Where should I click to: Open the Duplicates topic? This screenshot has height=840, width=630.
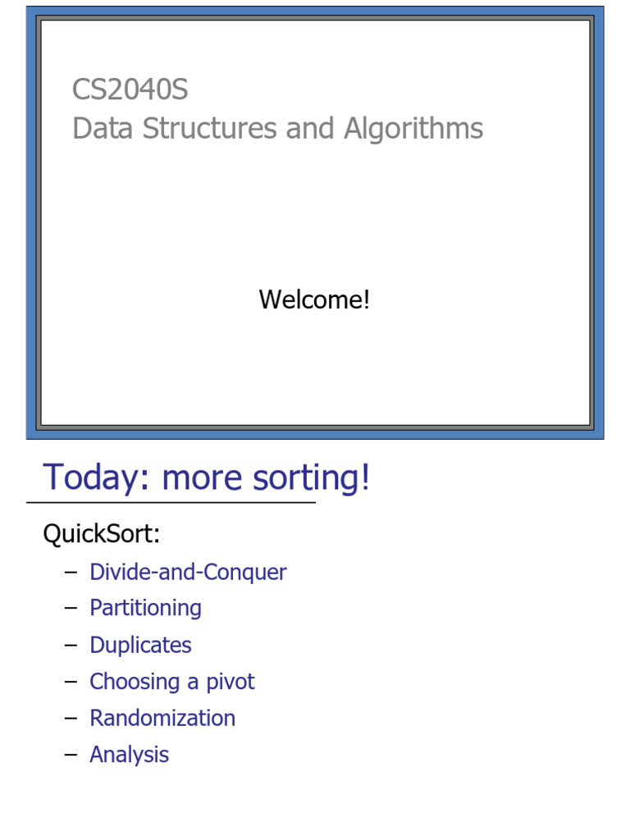coord(140,645)
